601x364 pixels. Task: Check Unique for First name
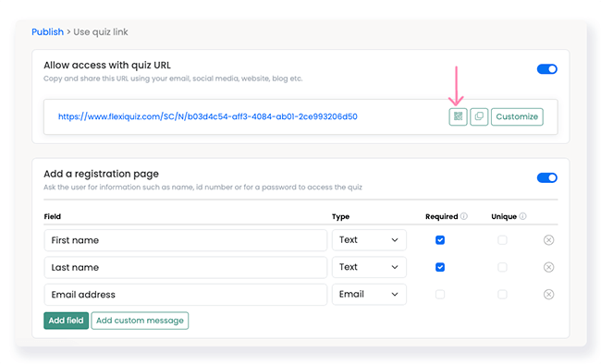502,240
